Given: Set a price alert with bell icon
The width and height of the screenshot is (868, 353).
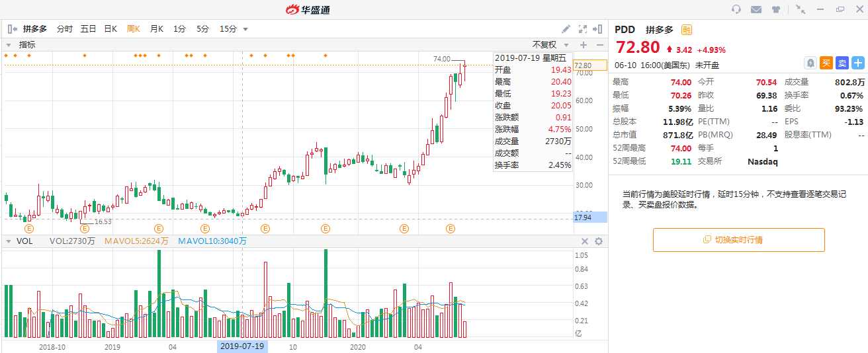Looking at the screenshot, I should [x=810, y=63].
